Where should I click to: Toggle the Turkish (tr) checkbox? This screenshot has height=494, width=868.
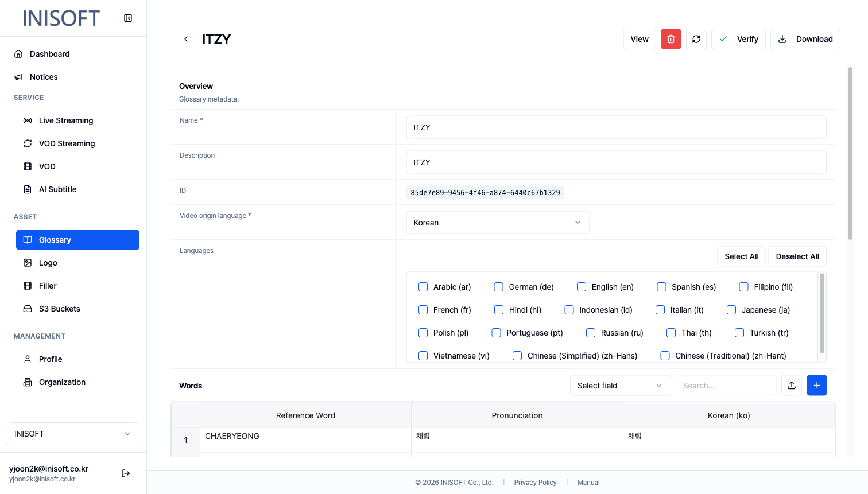(739, 333)
